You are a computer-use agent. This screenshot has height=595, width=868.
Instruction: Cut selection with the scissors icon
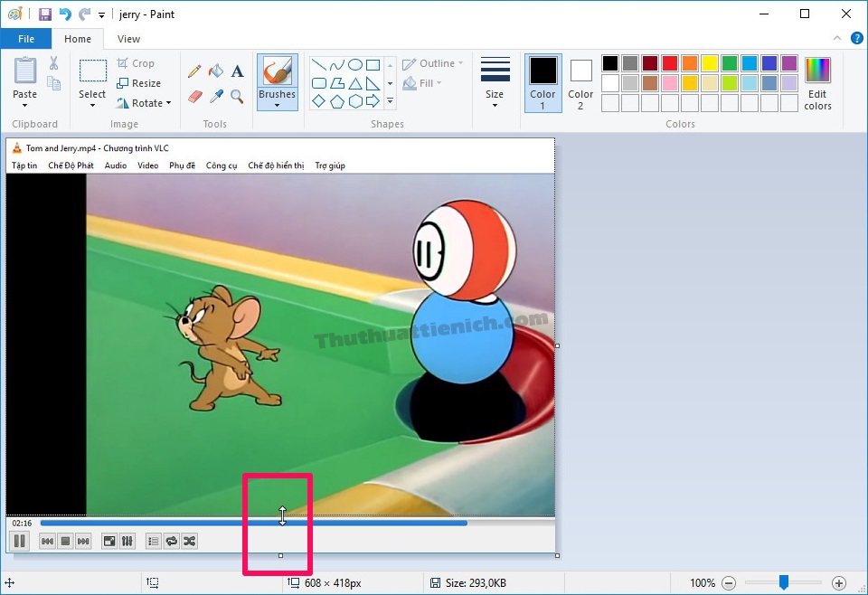coord(53,63)
